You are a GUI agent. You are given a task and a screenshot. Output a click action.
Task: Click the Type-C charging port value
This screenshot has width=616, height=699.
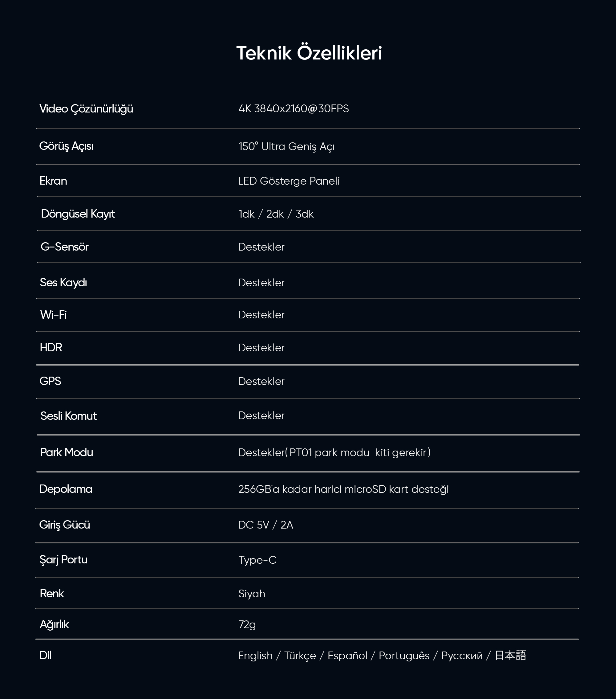[257, 560]
